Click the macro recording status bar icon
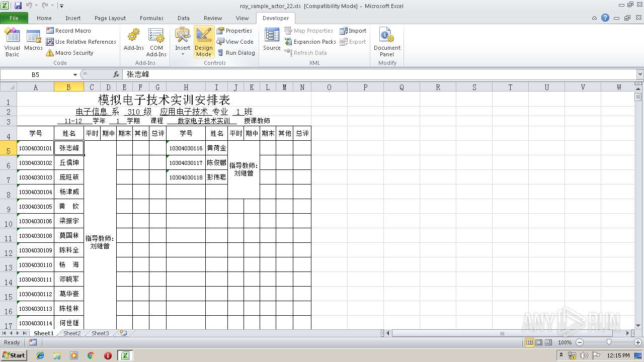644x362 pixels. (33, 342)
